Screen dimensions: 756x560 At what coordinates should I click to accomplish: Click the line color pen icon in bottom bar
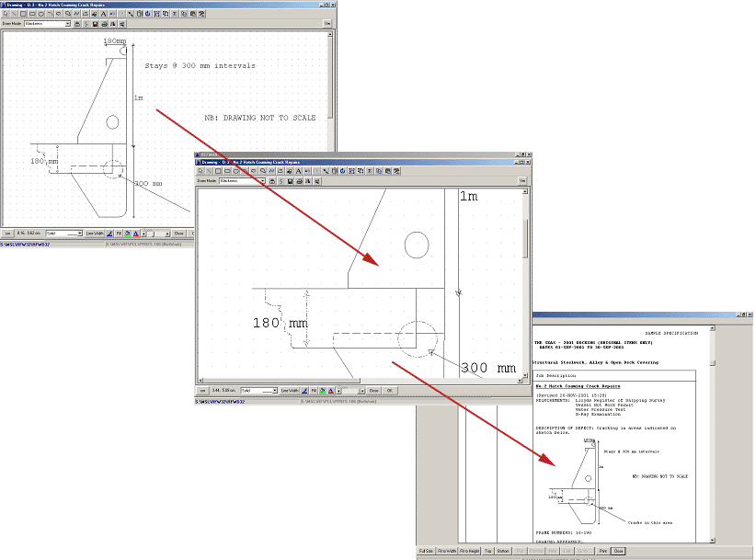(110, 234)
